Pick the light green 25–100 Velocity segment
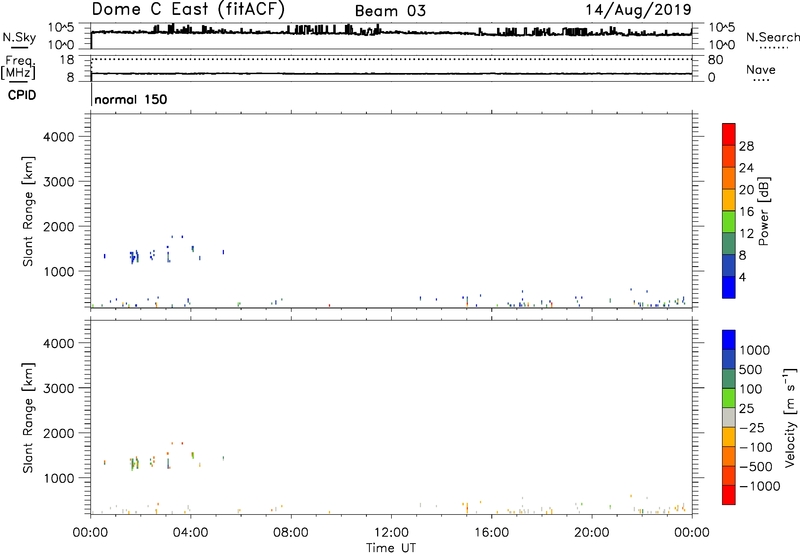 click(x=729, y=398)
